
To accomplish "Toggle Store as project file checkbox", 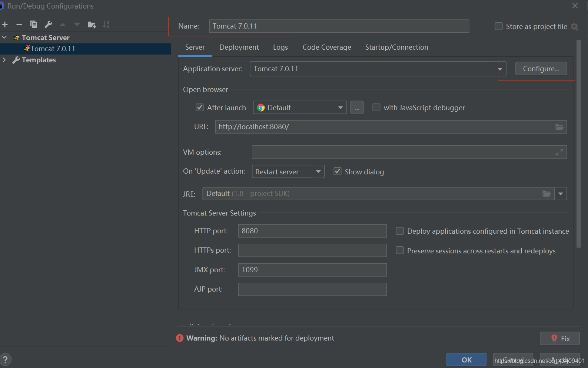I will [499, 26].
